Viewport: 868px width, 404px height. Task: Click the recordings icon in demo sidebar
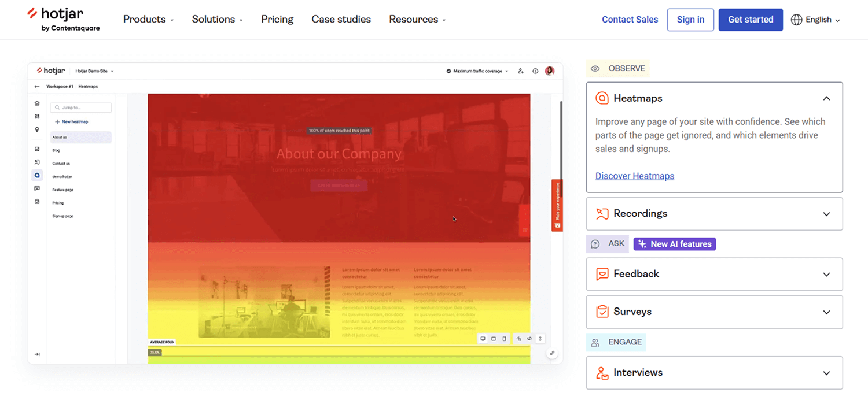(37, 162)
